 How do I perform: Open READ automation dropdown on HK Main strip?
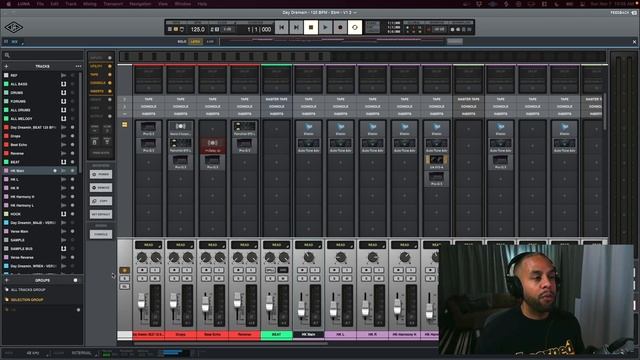tap(308, 245)
